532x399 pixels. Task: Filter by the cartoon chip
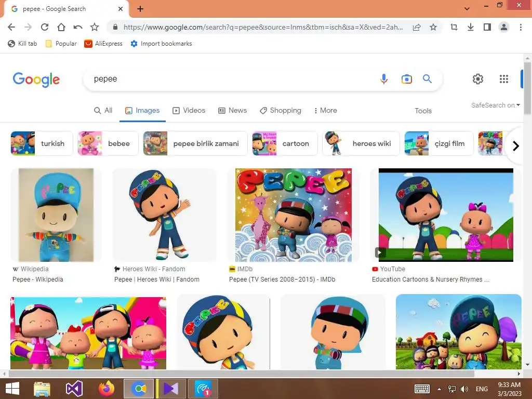coord(285,143)
